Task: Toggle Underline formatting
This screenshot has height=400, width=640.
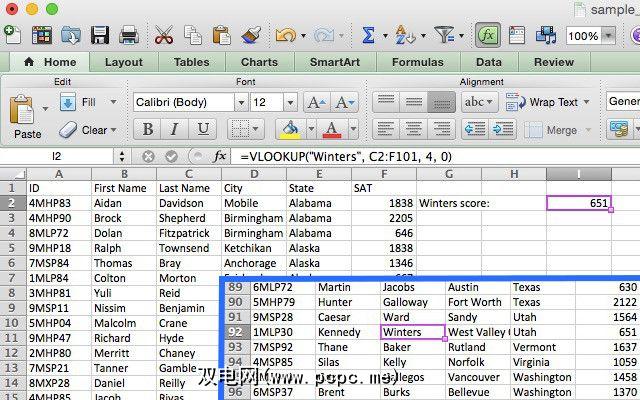Action: [x=204, y=129]
